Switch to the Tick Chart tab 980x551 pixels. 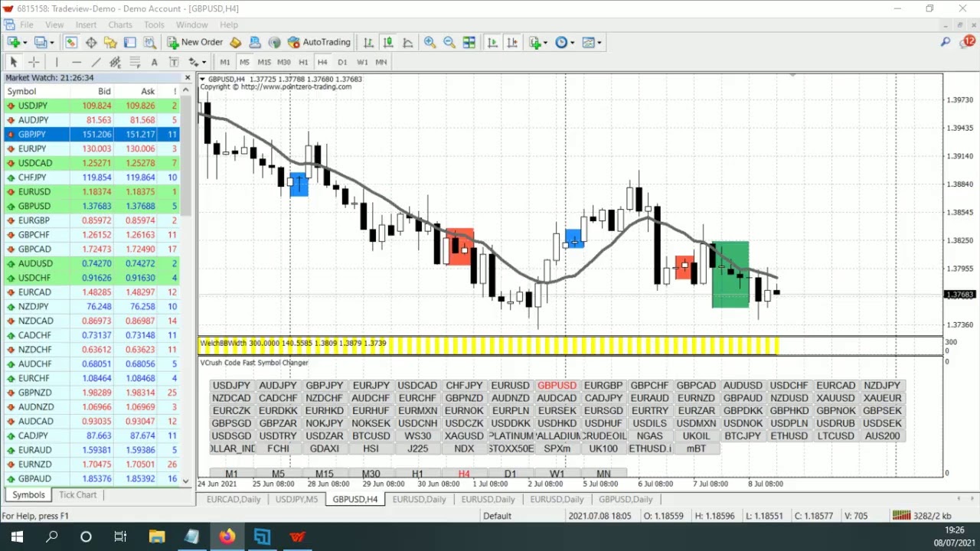pyautogui.click(x=77, y=495)
